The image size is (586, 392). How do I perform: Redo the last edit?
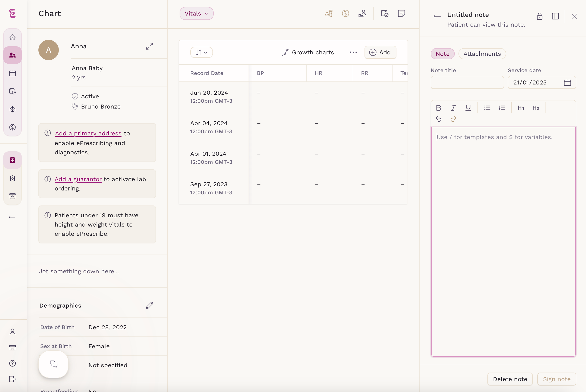pyautogui.click(x=453, y=119)
